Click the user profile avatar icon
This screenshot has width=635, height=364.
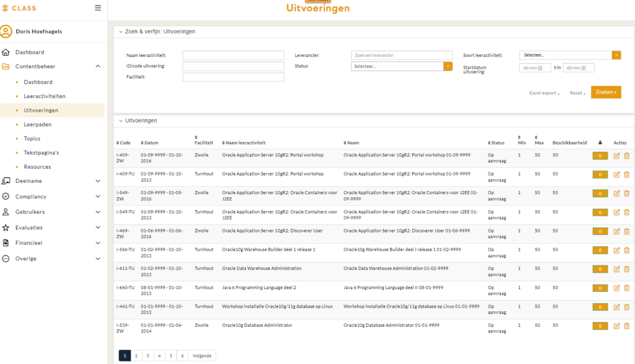pos(6,32)
